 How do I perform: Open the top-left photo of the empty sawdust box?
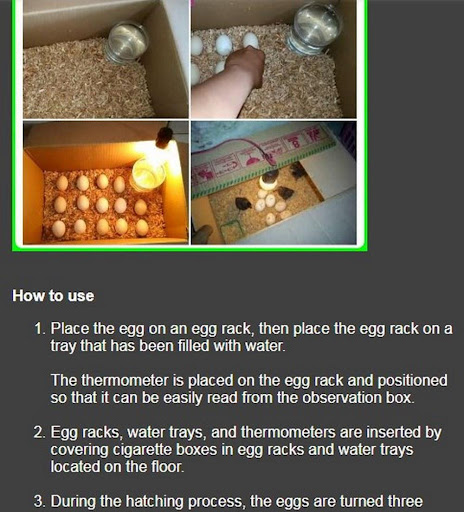tap(106, 59)
